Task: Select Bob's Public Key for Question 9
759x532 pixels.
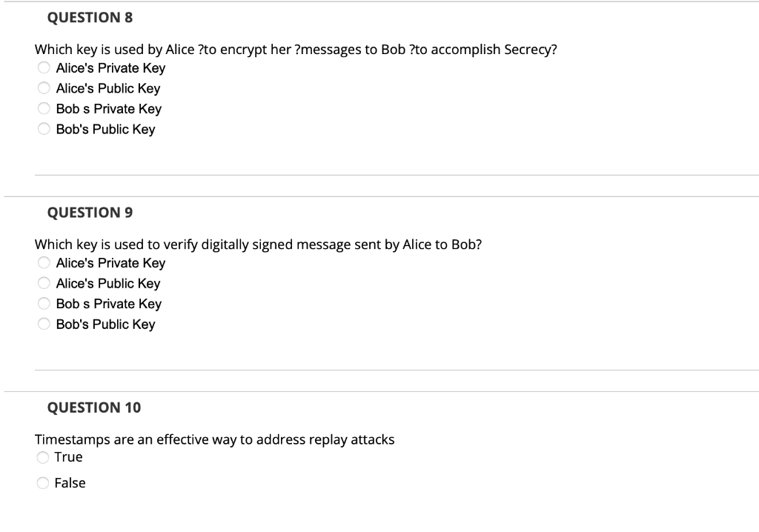Action: click(x=43, y=323)
